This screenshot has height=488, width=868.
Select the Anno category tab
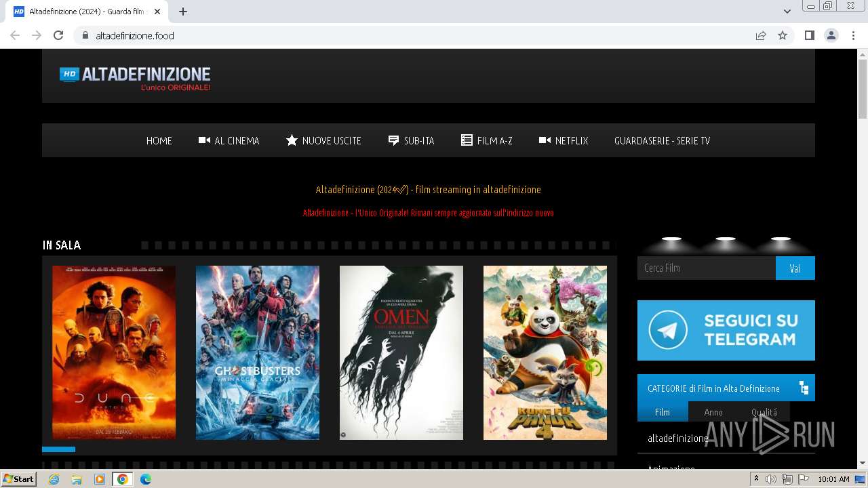pos(713,411)
